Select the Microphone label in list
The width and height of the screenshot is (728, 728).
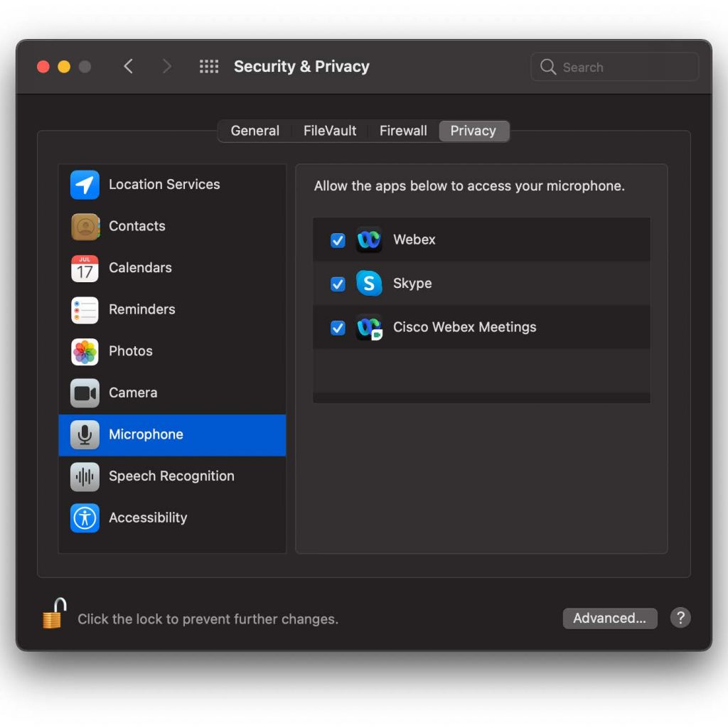146,435
